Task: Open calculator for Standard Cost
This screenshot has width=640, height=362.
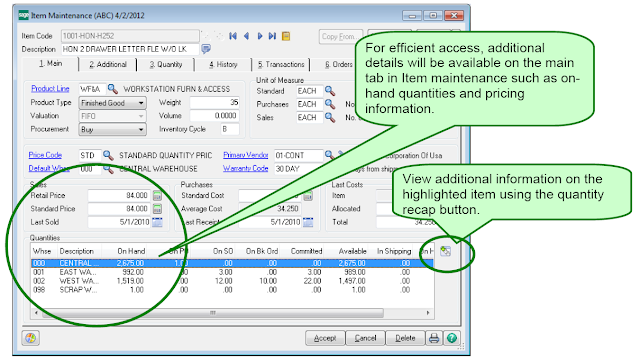Action: tap(308, 196)
